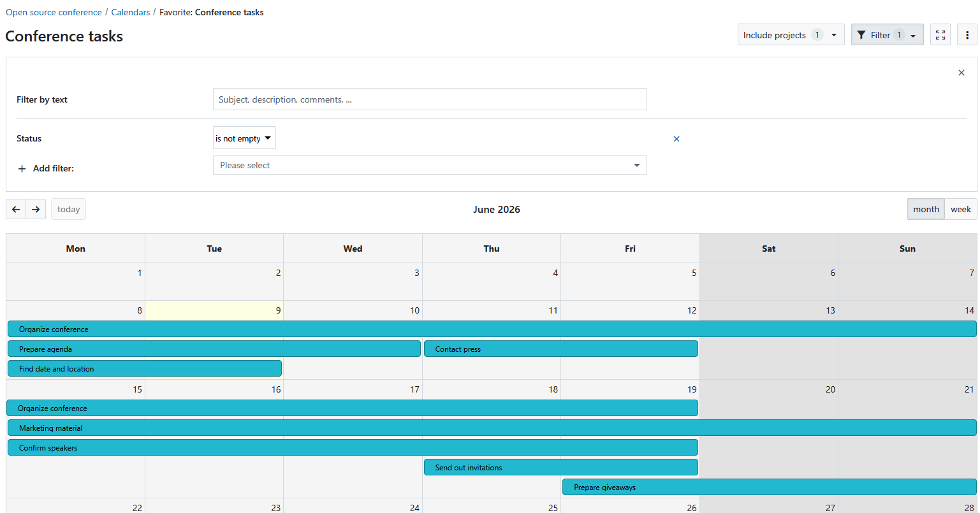Click the Thu column header
980x513 pixels.
(492, 249)
